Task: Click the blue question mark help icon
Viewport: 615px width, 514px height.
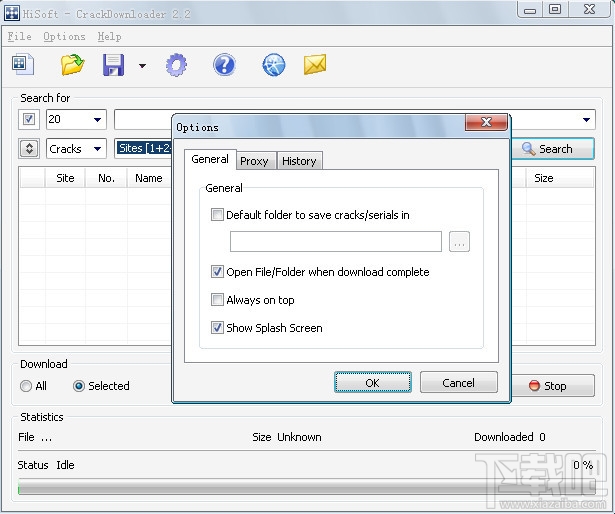Action: click(x=224, y=65)
